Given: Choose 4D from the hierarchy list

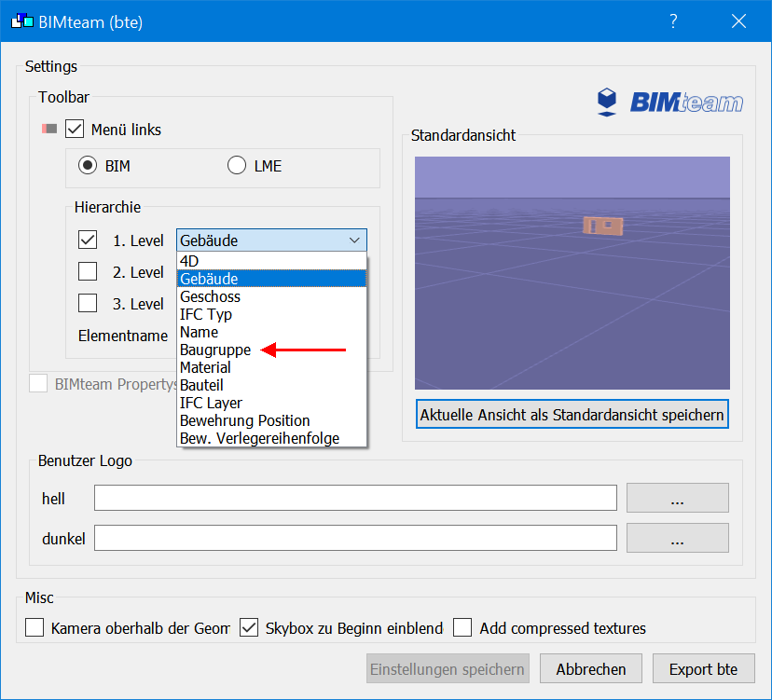Looking at the screenshot, I should coord(271,261).
